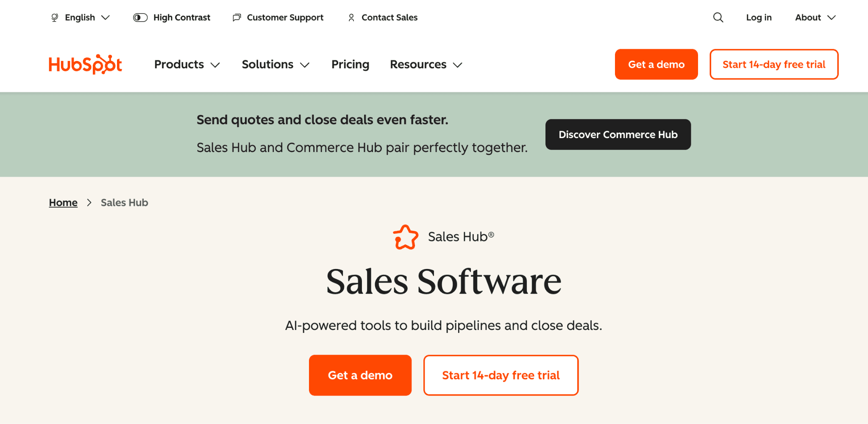Click Get a demo in the hero section
This screenshot has width=868, height=424.
click(360, 375)
